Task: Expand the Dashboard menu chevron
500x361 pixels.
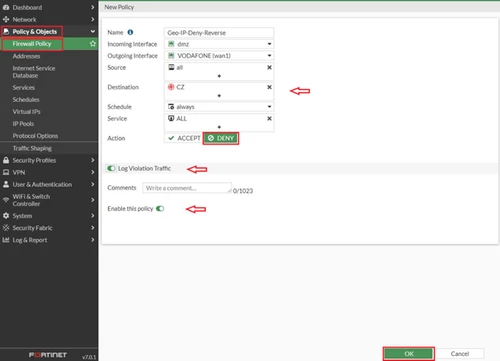Action: point(92,7)
